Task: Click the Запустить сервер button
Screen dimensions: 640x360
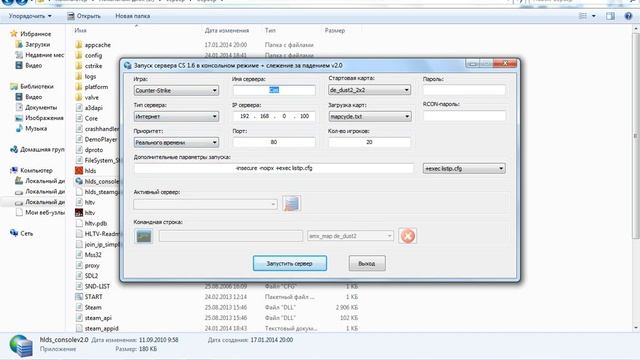Action: [290, 263]
